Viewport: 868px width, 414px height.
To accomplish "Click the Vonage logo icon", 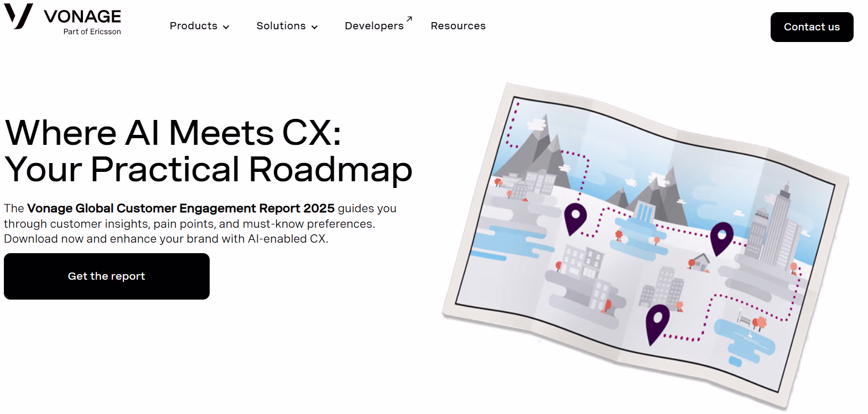I will 18,16.
